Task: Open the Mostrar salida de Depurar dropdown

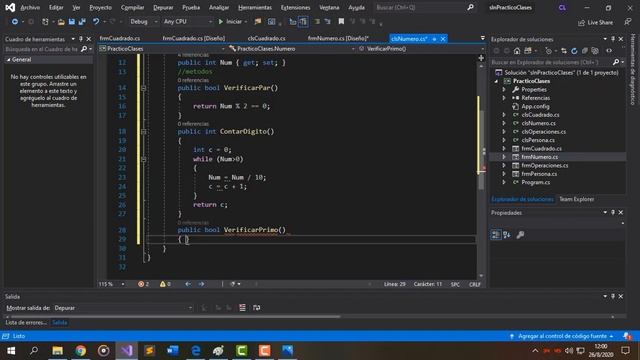Action: [123, 308]
